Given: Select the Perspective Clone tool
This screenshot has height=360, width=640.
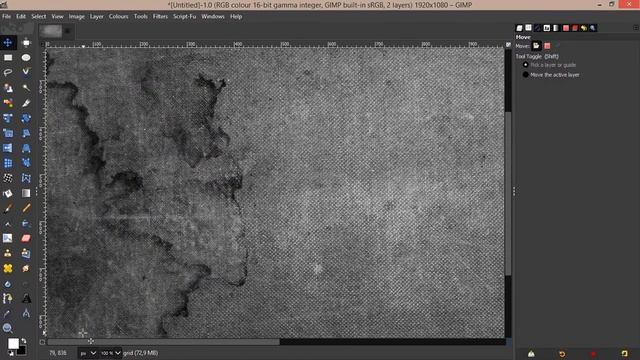Looking at the screenshot, I should click(26, 253).
